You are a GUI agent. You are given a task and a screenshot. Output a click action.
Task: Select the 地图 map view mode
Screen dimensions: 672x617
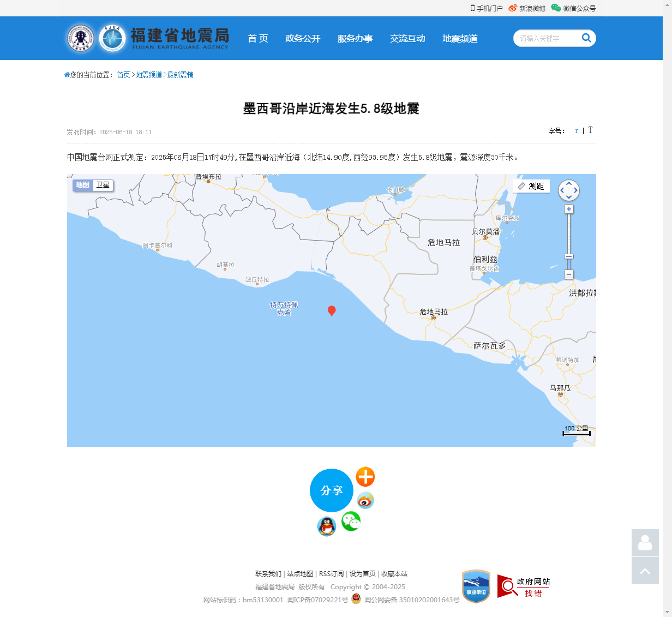pos(83,185)
